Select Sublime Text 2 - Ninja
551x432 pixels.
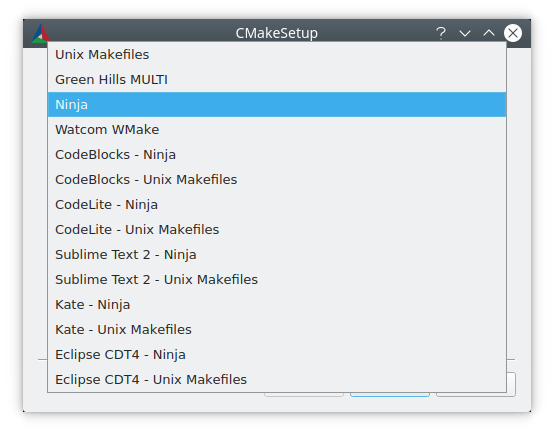(277, 254)
